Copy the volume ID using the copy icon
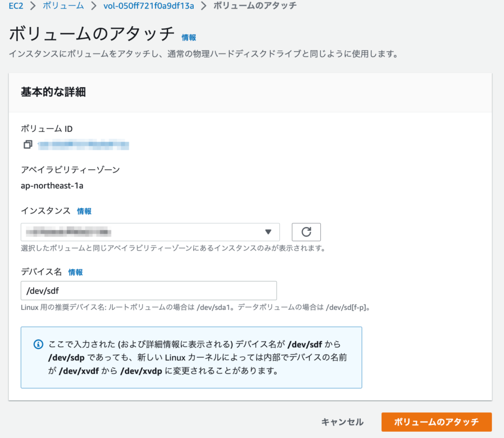 coord(27,144)
